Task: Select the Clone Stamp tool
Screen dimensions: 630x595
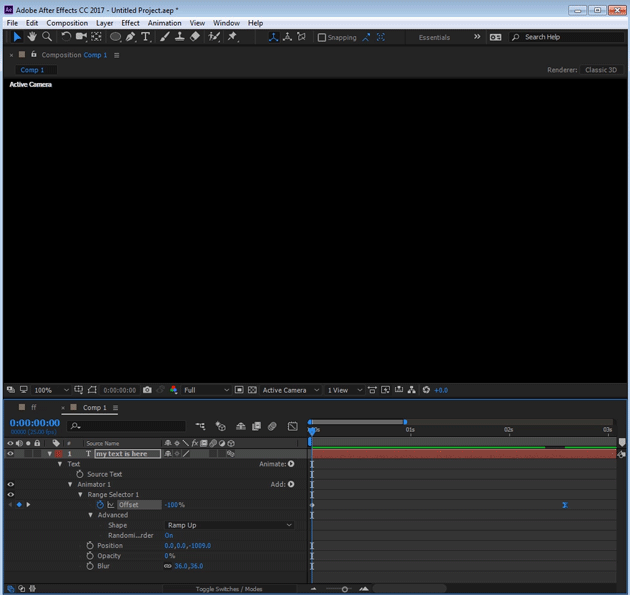Action: (180, 37)
